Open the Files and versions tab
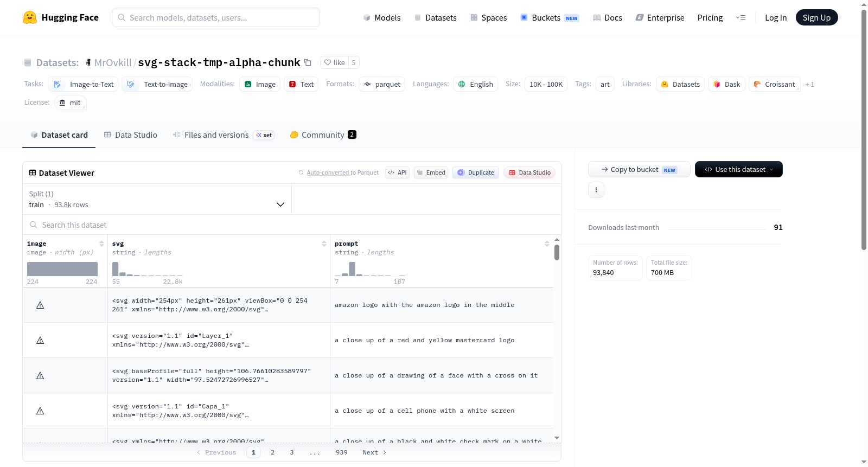Image resolution: width=868 pixels, height=467 pixels. pos(224,135)
